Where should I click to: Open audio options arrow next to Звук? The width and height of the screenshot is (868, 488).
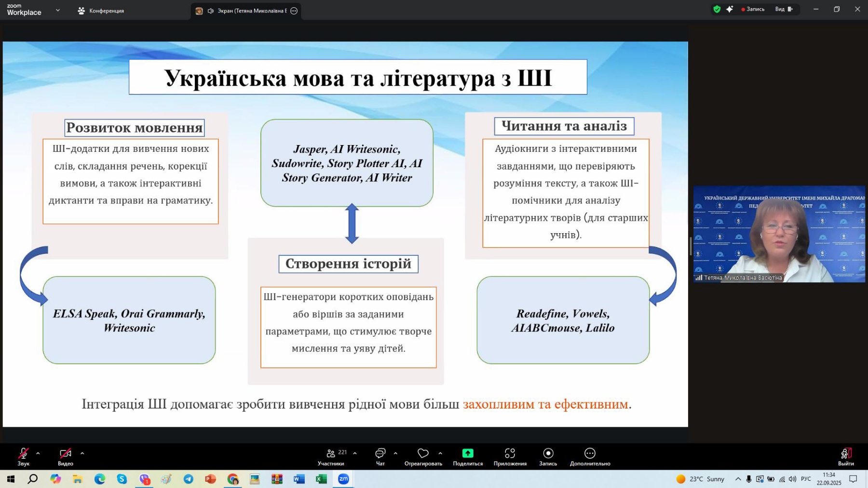pyautogui.click(x=38, y=453)
